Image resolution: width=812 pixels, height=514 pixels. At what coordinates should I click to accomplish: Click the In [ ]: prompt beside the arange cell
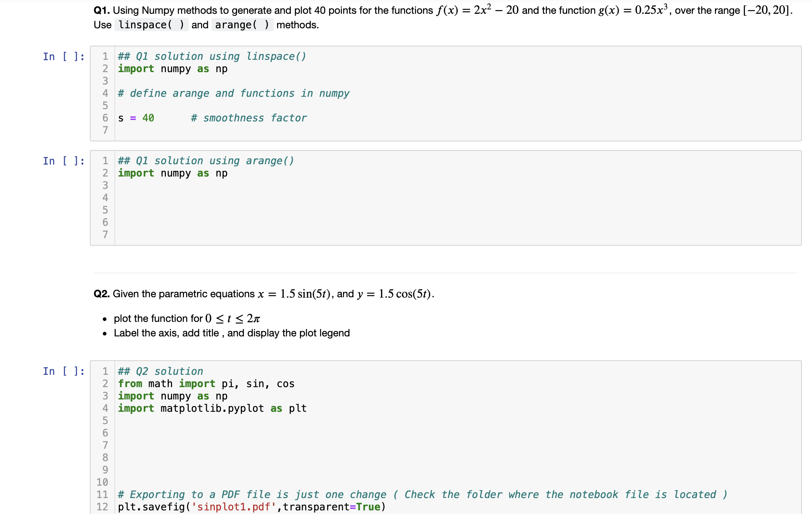point(64,161)
